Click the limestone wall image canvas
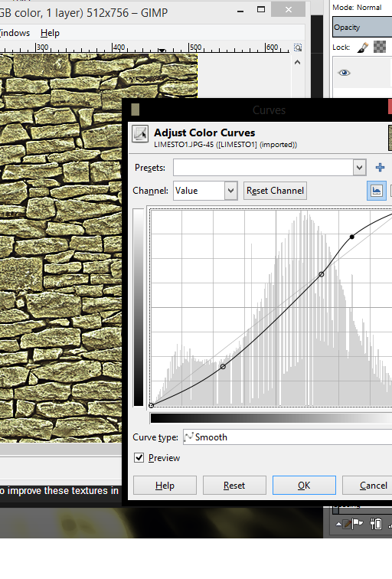392x579 pixels. (x=61, y=247)
